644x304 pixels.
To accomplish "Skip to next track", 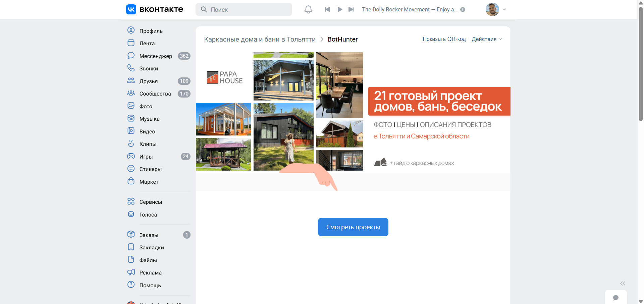I will [351, 9].
